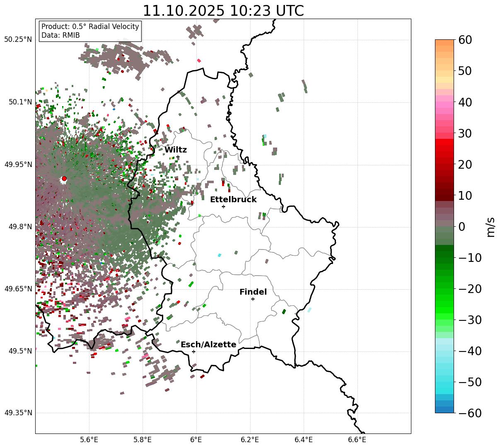Click the cyan colorbar segment near −50
The width and height of the screenshot is (500, 448).
[444, 382]
